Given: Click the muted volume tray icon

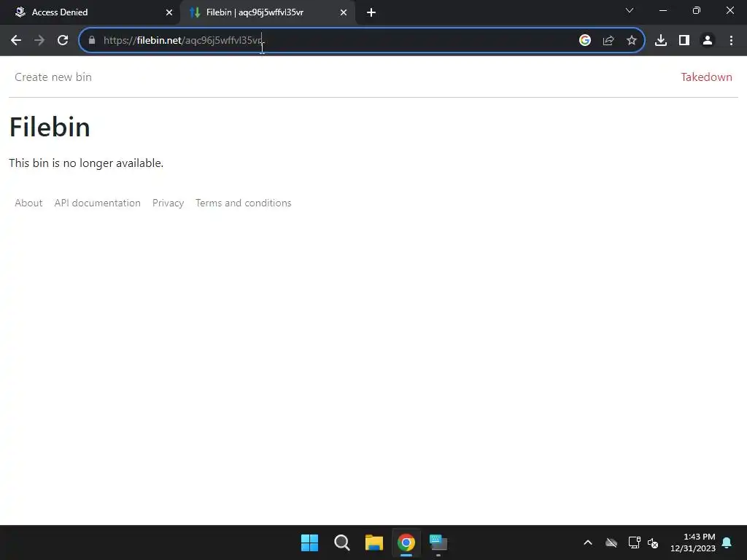Looking at the screenshot, I should tap(653, 542).
